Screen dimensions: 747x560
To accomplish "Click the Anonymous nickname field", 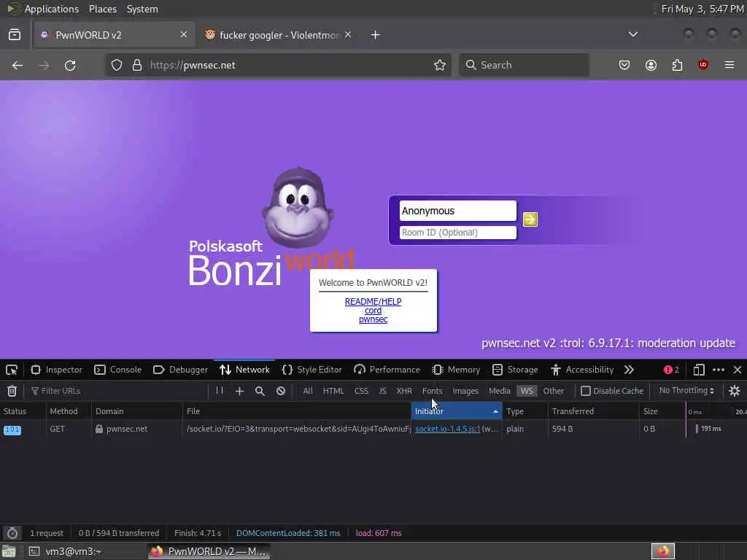I will (457, 211).
